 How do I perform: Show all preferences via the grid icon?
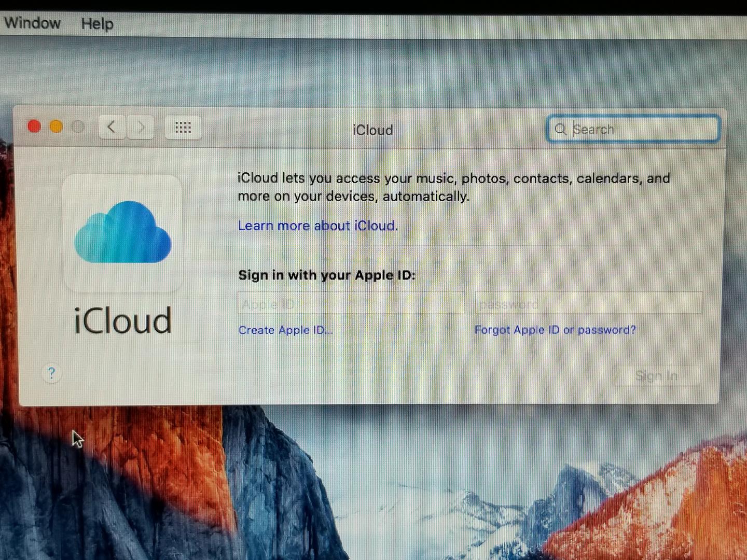[183, 128]
